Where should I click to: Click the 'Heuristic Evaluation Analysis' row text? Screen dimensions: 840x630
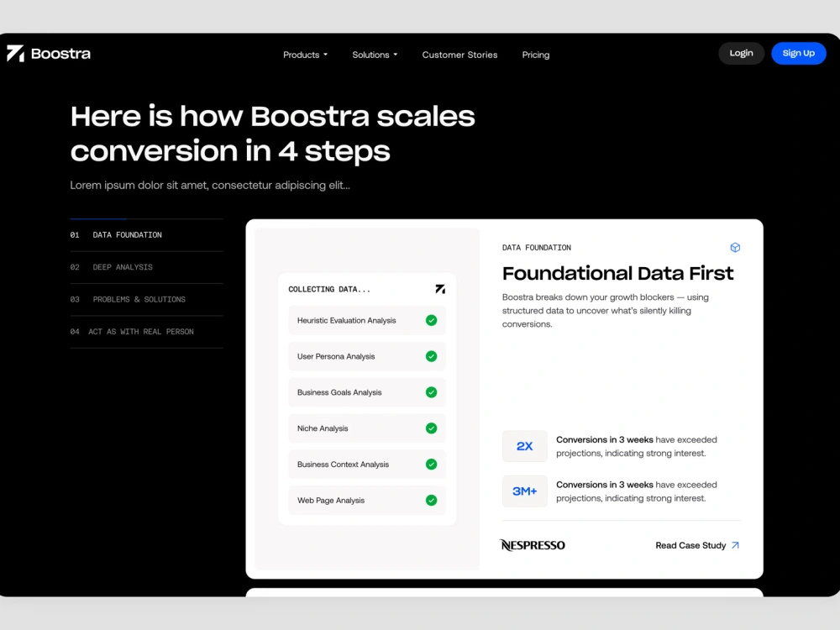(347, 320)
